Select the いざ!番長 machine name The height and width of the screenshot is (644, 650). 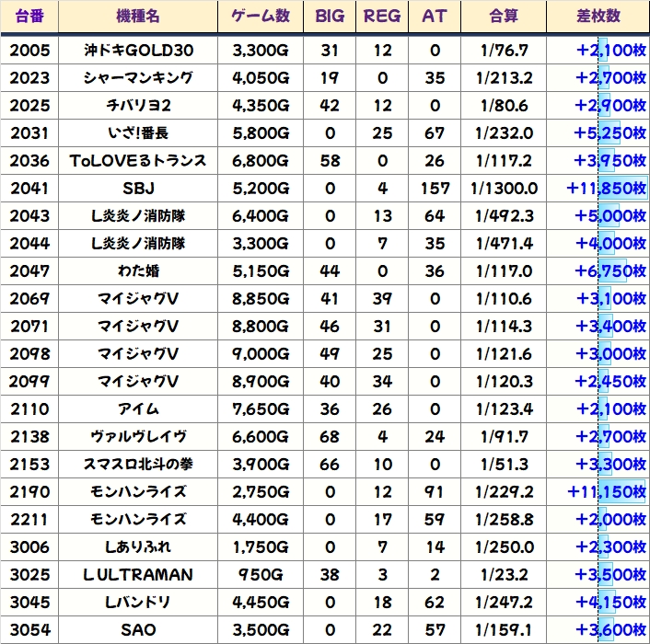138,133
